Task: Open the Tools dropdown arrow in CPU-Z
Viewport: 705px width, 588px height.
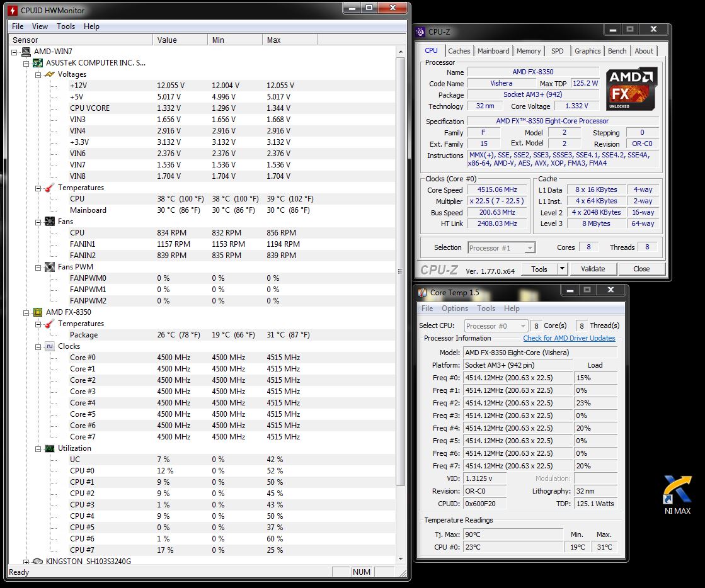Action: point(561,269)
